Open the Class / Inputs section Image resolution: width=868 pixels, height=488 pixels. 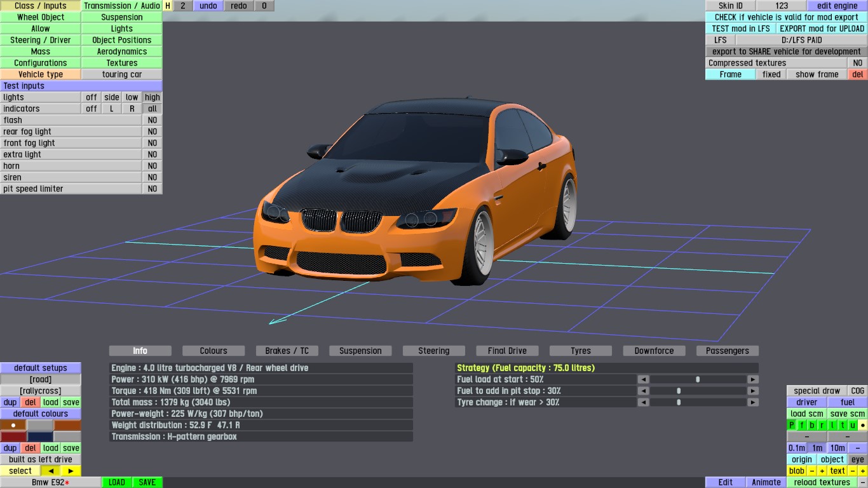click(x=41, y=6)
